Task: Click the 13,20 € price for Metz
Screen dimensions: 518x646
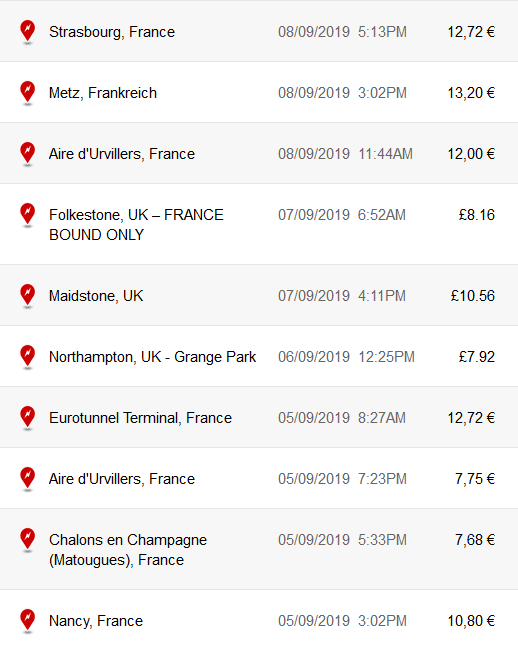Action: [x=471, y=93]
